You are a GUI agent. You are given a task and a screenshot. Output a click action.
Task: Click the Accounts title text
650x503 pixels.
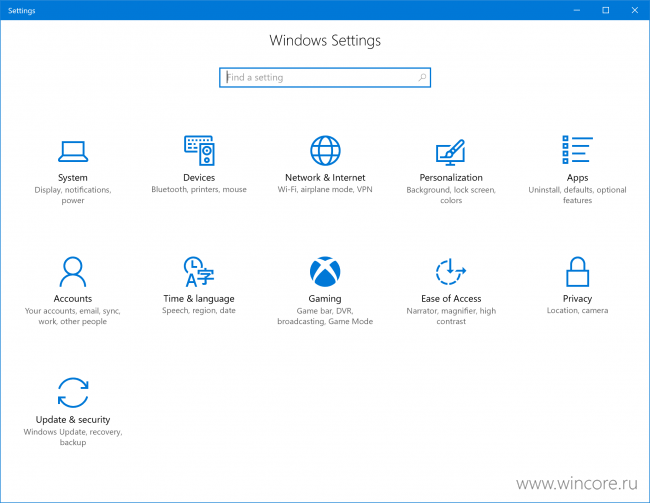[x=73, y=299]
